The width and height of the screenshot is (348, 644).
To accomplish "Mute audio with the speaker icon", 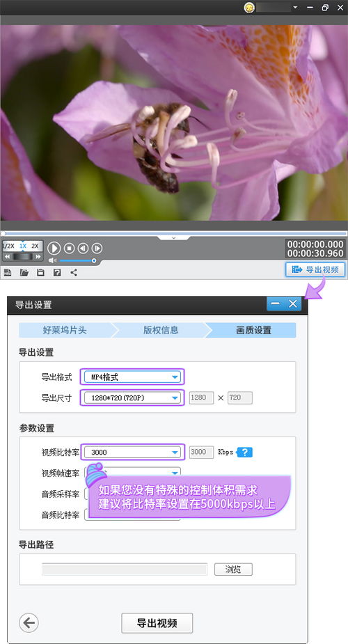I will [x=52, y=260].
